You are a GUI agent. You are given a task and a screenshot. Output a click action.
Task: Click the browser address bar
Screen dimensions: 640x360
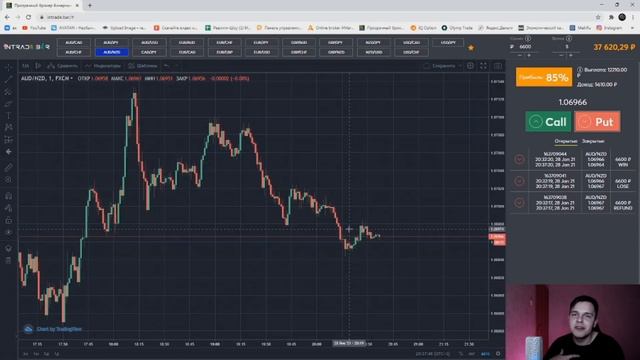(314, 17)
